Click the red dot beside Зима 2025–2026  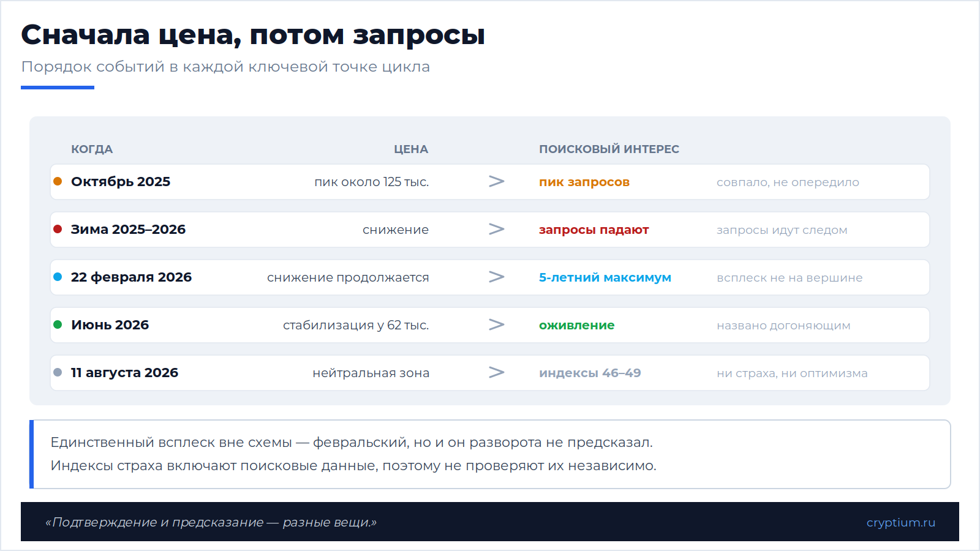pos(58,229)
